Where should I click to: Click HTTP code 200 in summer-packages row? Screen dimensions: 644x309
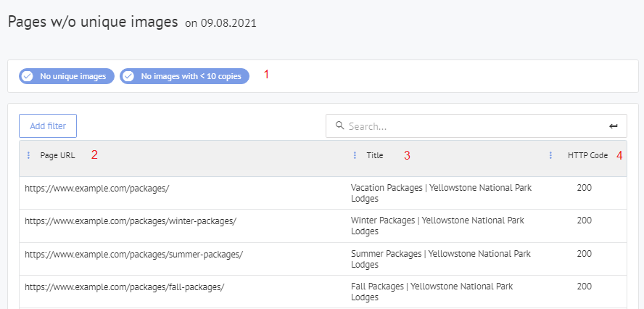coord(584,254)
